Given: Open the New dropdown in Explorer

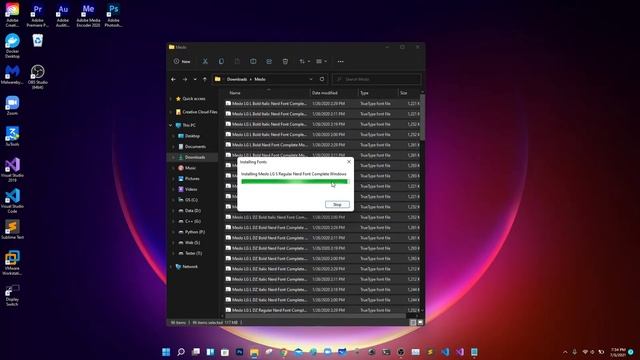Looking at the screenshot, I should (x=182, y=61).
